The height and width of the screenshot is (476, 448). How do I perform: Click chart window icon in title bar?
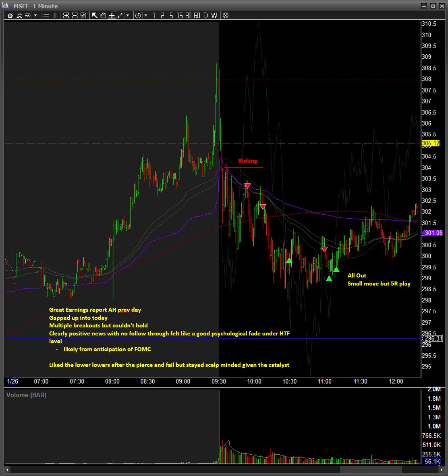click(x=6, y=5)
